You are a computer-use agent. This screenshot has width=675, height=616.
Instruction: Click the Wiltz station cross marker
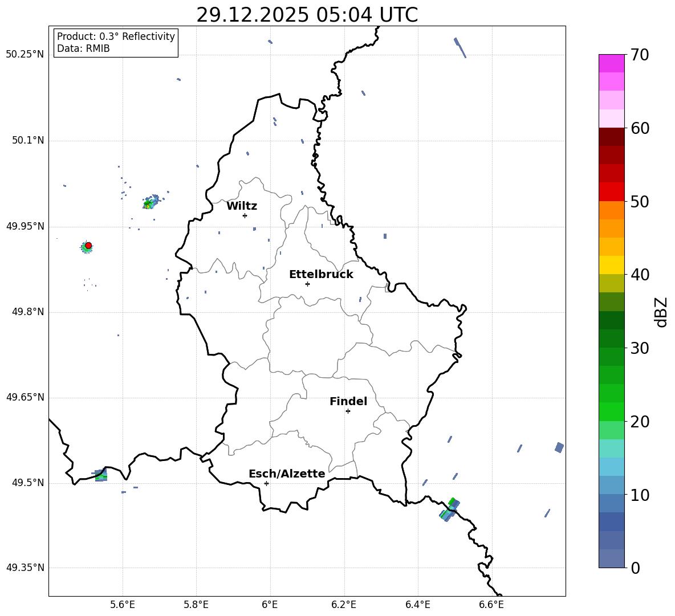tap(245, 215)
